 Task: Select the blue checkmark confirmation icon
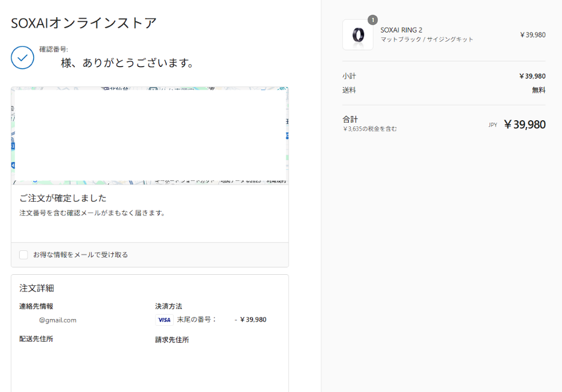tap(23, 58)
